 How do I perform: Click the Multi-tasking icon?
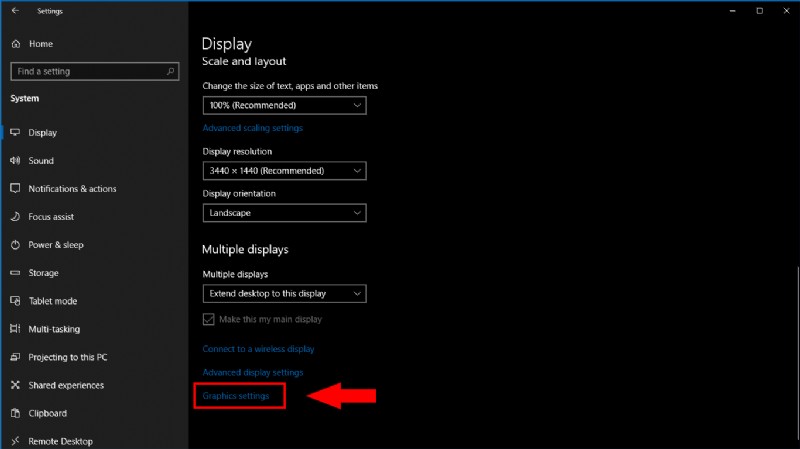point(15,329)
